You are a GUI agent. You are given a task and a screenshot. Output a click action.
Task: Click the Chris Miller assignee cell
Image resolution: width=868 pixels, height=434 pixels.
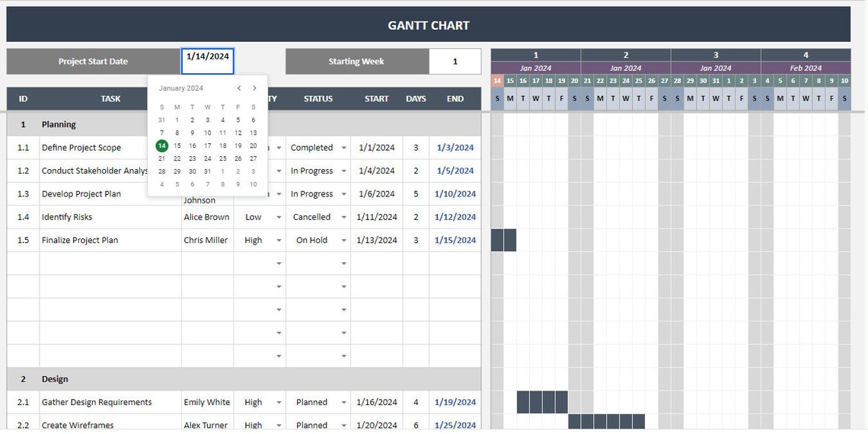207,241
